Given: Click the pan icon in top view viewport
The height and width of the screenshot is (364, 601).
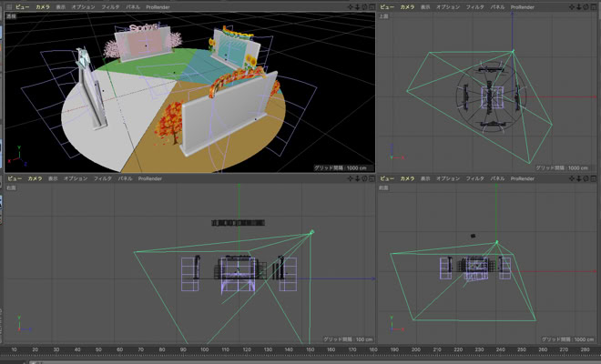Looking at the screenshot, I should point(575,6).
